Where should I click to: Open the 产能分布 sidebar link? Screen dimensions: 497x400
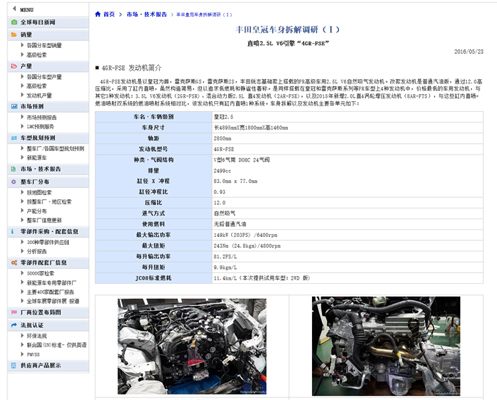pos(37,211)
